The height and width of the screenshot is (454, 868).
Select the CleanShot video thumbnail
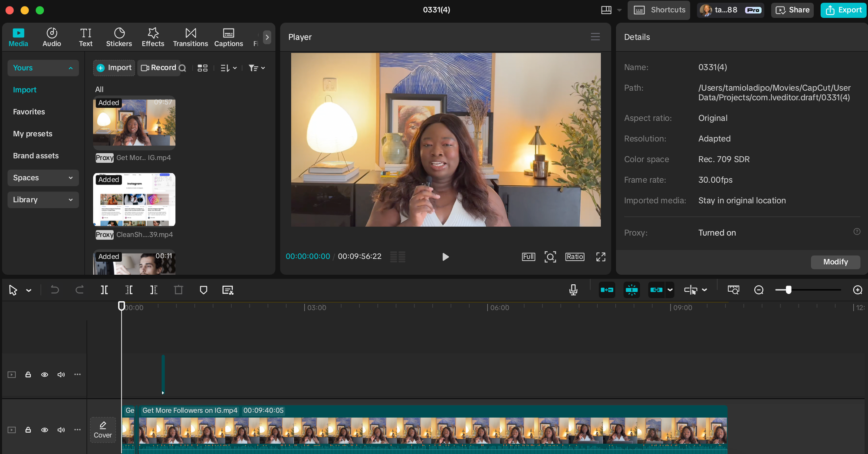click(134, 200)
